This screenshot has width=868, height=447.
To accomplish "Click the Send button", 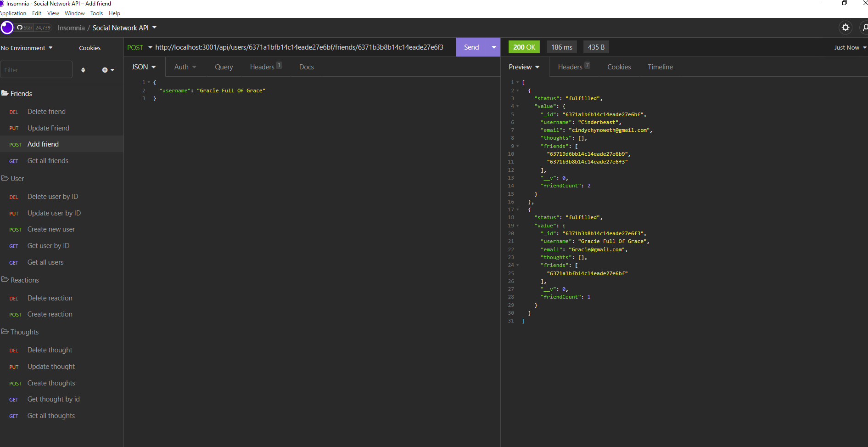I will 471,47.
